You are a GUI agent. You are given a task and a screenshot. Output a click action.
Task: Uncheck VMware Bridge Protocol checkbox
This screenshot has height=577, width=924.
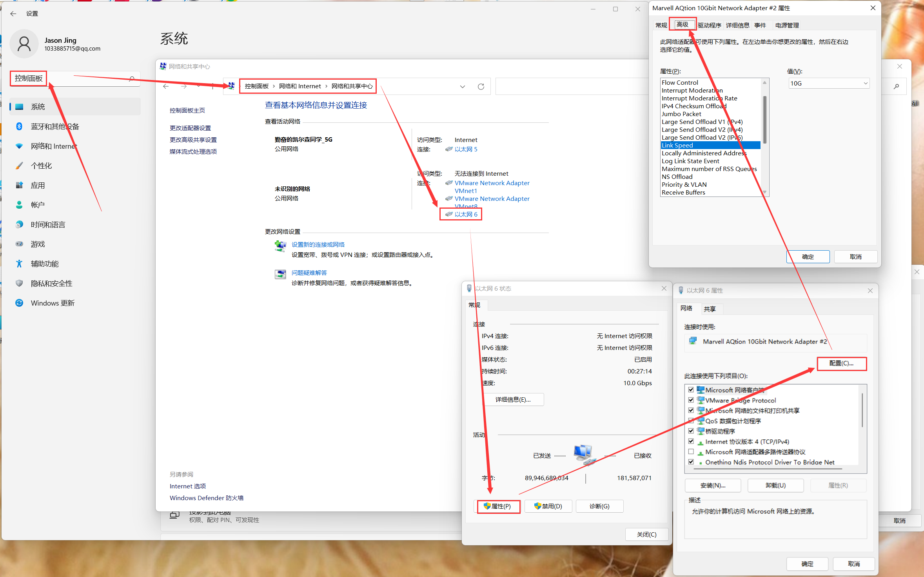tap(691, 400)
